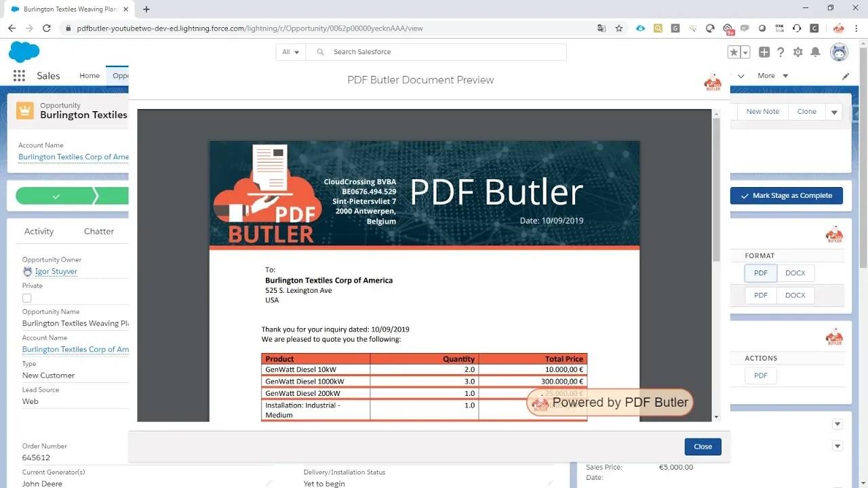Click the document preview vertical scrollbar
868x488 pixels.
point(716,190)
